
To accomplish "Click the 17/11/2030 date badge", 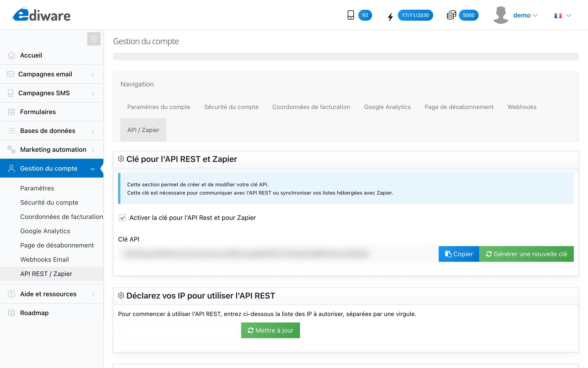I will 415,15.
